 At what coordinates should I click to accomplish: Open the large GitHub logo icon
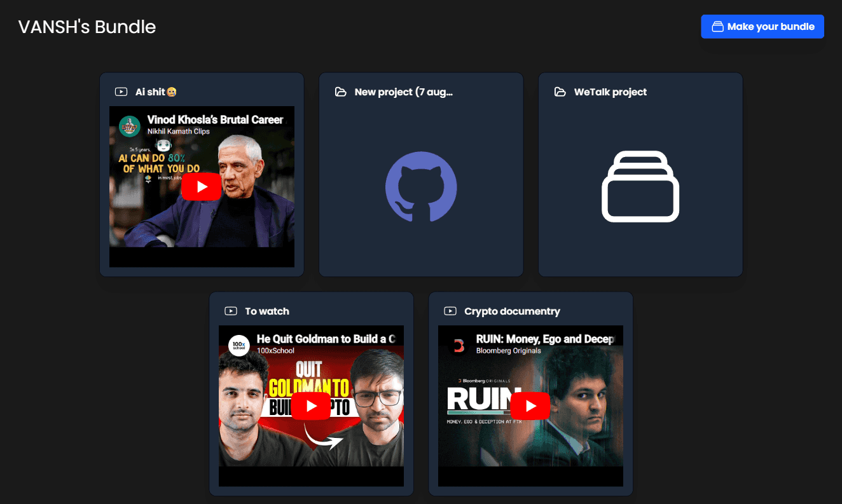[421, 187]
